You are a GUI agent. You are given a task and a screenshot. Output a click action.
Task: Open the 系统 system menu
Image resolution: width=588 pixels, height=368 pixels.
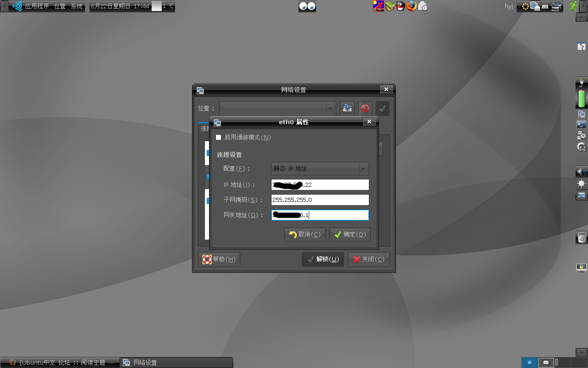(x=77, y=6)
